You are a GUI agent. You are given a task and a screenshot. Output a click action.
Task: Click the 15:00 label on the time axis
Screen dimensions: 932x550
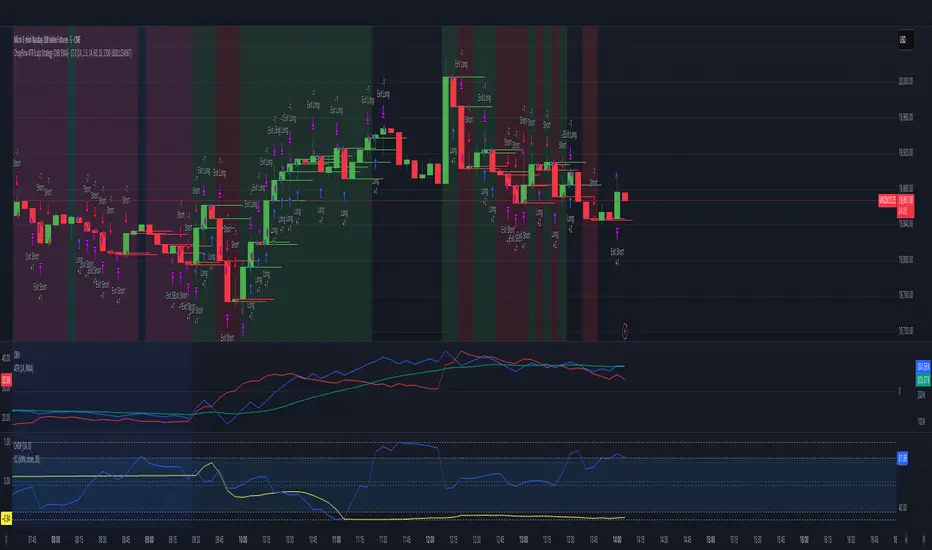(x=710, y=540)
